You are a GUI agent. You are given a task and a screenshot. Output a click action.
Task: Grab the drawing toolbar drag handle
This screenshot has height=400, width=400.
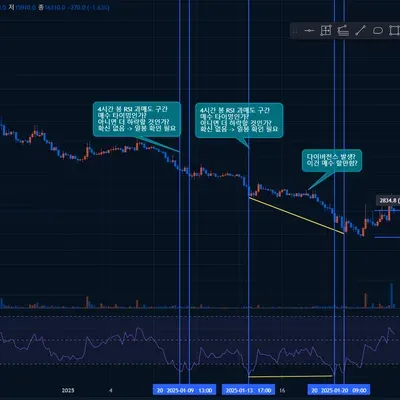coord(295,31)
